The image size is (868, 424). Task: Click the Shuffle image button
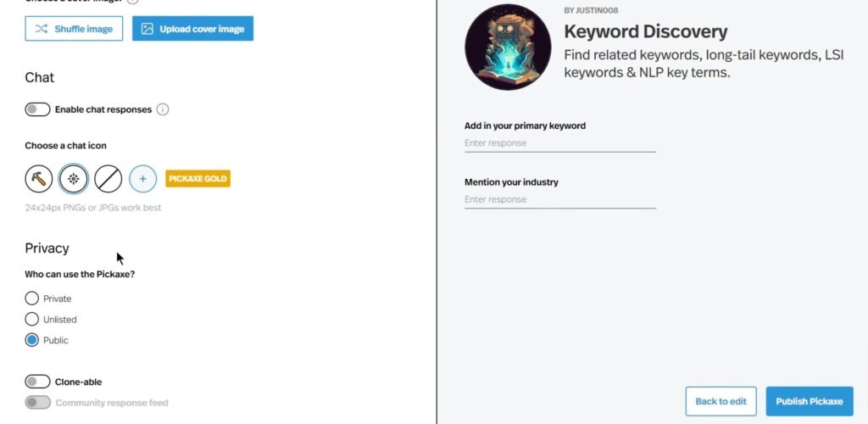point(74,29)
